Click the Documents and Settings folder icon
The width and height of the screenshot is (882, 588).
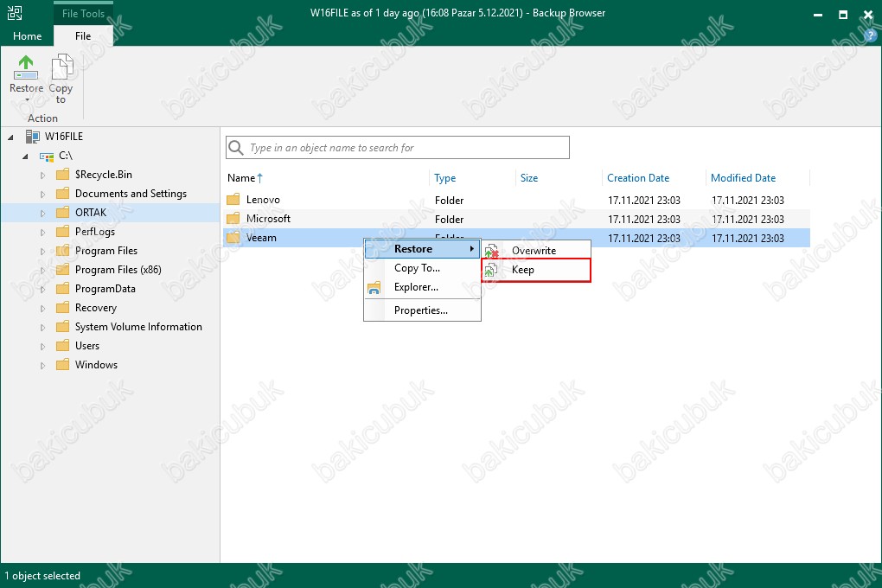pyautogui.click(x=63, y=194)
